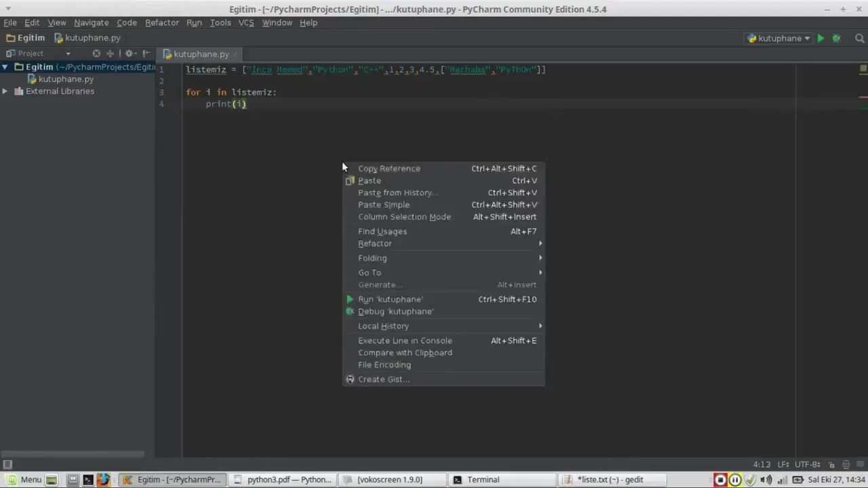Expand External Libraries tree node

click(5, 91)
